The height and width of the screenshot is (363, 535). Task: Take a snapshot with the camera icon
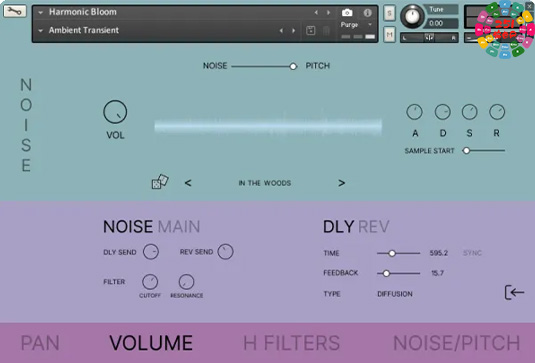tap(347, 13)
